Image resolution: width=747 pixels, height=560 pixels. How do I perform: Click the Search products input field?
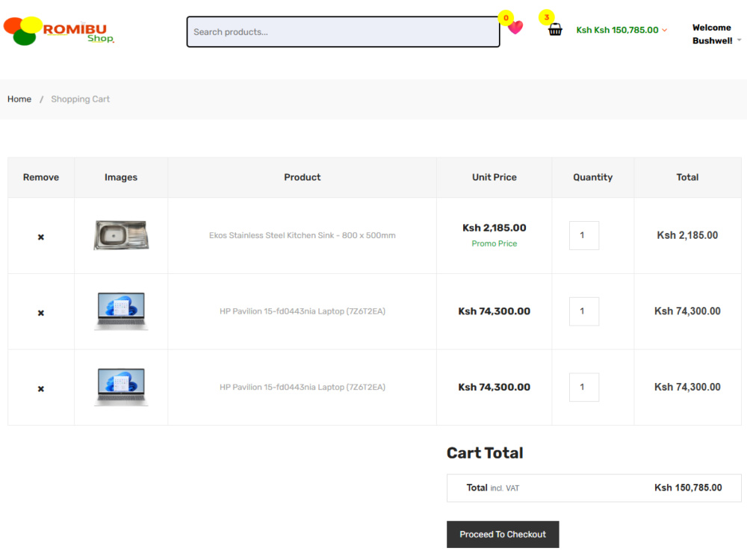click(343, 32)
